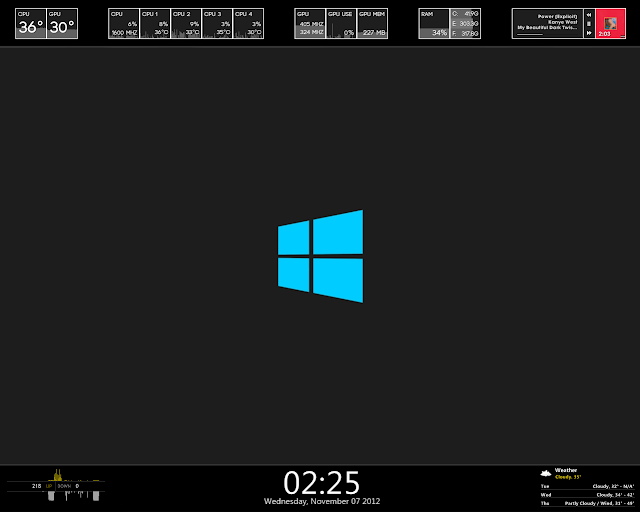Click the song progress bar under the track title

pyautogui.click(x=547, y=35)
